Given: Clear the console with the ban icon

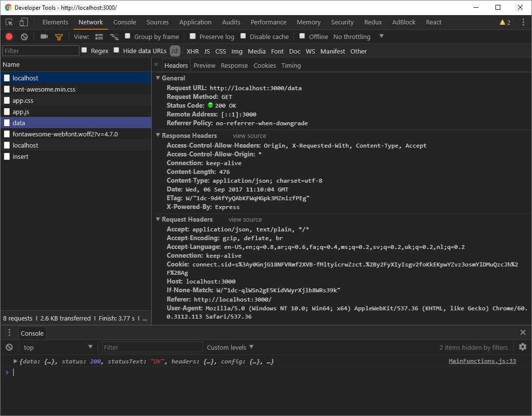Looking at the screenshot, I should point(9,347).
